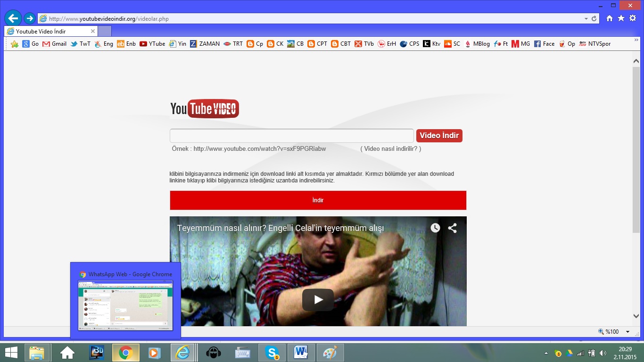Open Paint from the taskbar

[x=330, y=353]
